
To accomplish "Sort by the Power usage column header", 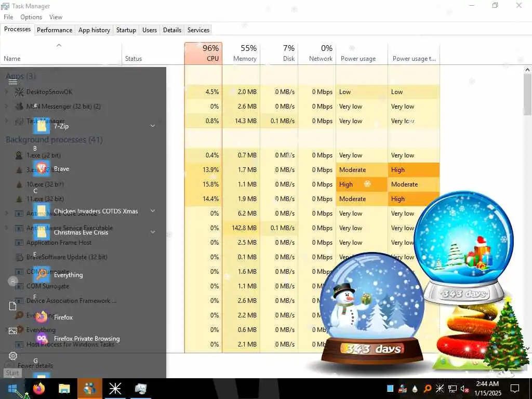I will [x=362, y=54].
